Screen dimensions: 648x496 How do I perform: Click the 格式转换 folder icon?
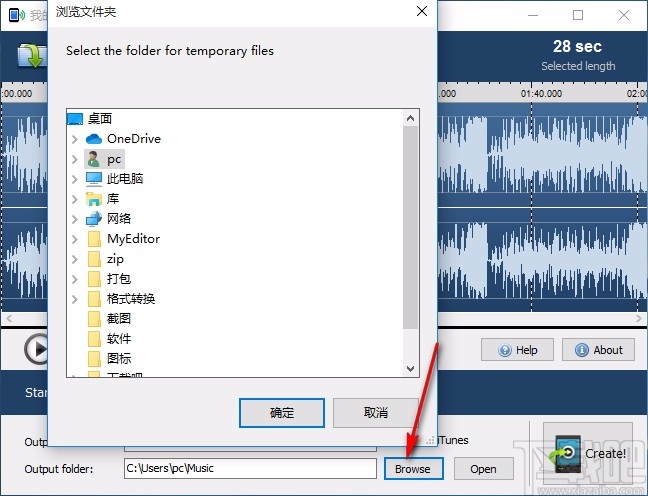(x=94, y=298)
